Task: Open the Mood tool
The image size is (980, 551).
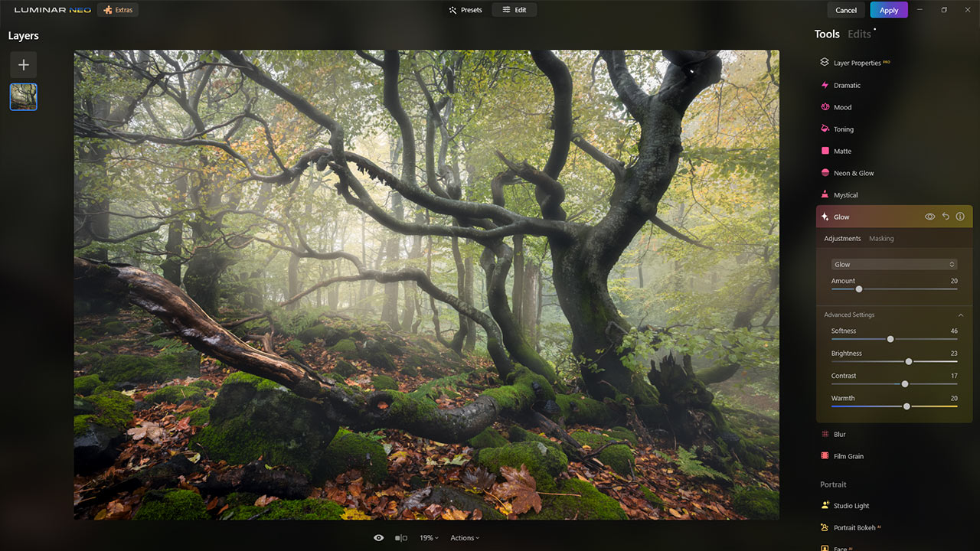Action: (842, 108)
